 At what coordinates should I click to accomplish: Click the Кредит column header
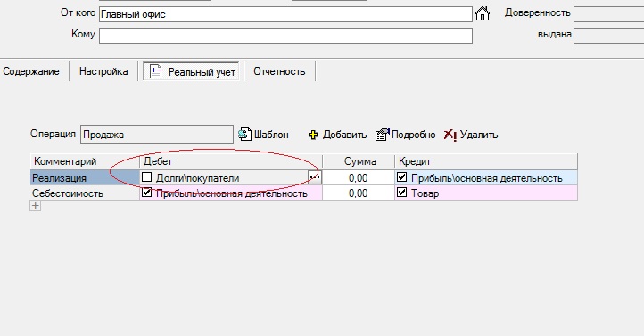[486, 161]
